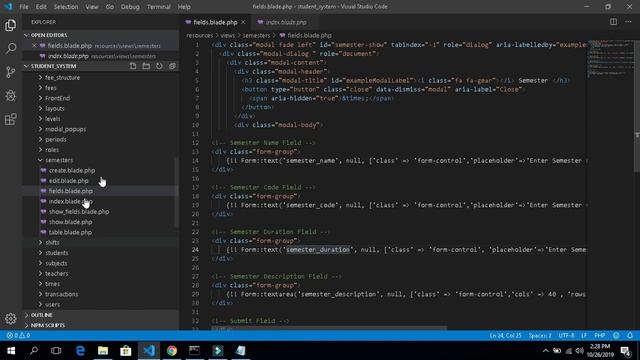
Task: Open the Edit menu
Action: (x=41, y=7)
